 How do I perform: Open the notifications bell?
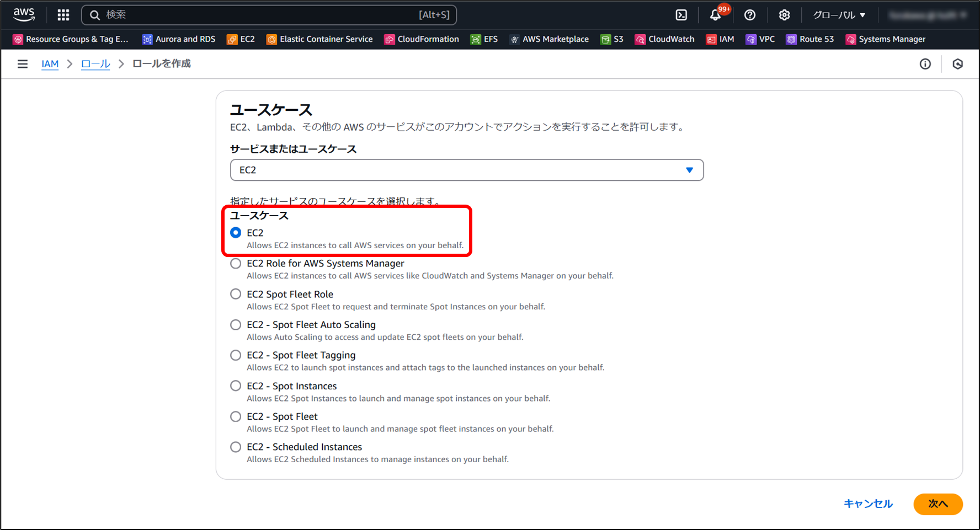(x=716, y=15)
